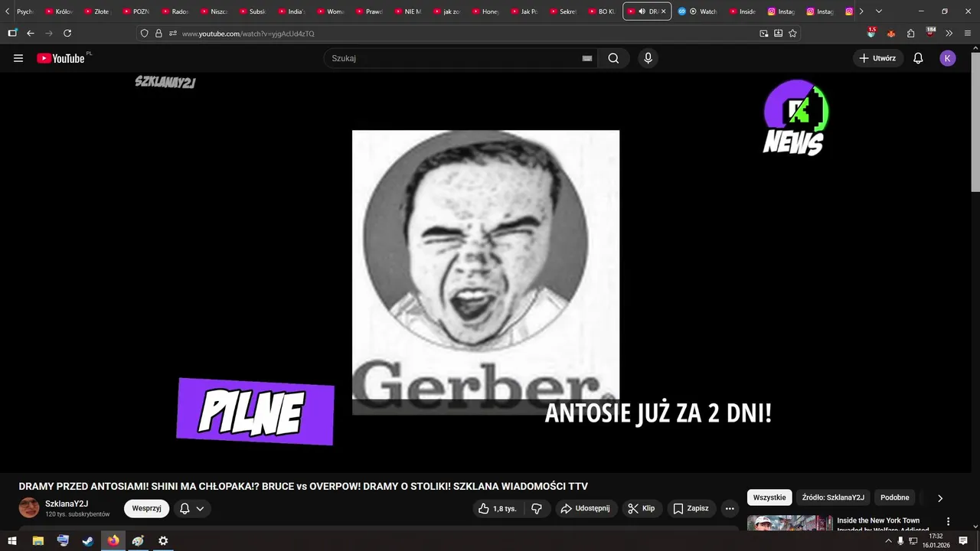Viewport: 980px width, 551px height.
Task: Switch to the 'Sekret' tab
Action: 563,11
